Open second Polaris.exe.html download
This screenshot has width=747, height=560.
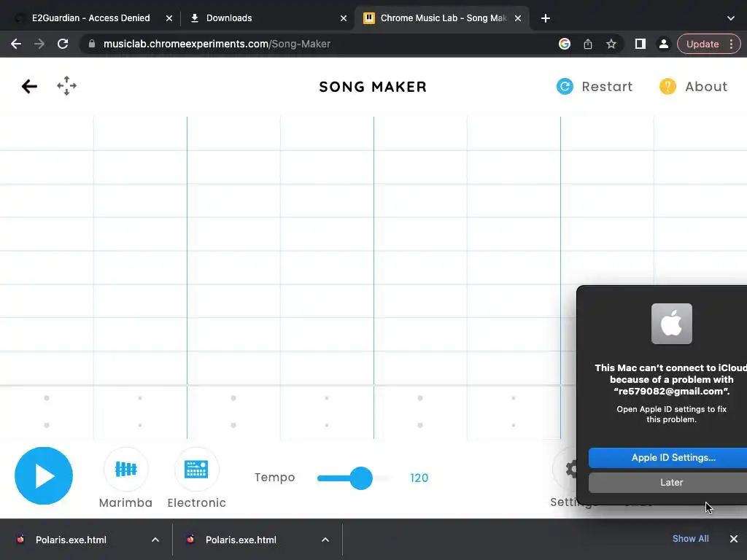point(241,540)
